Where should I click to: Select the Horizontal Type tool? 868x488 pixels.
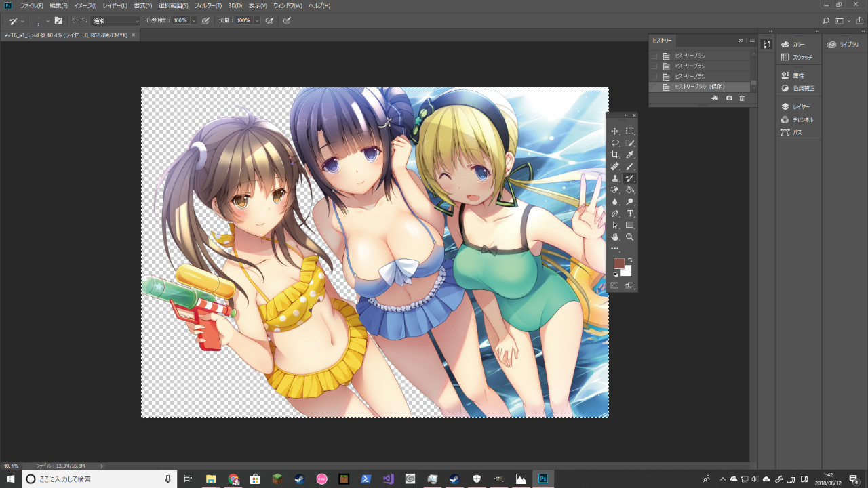630,213
